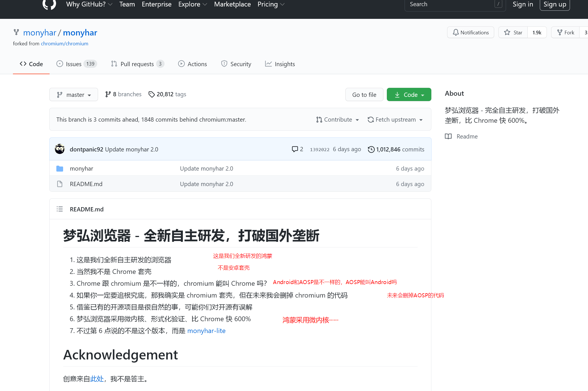View commit history of 1,012,846 commits
588x391 pixels.
[396, 149]
